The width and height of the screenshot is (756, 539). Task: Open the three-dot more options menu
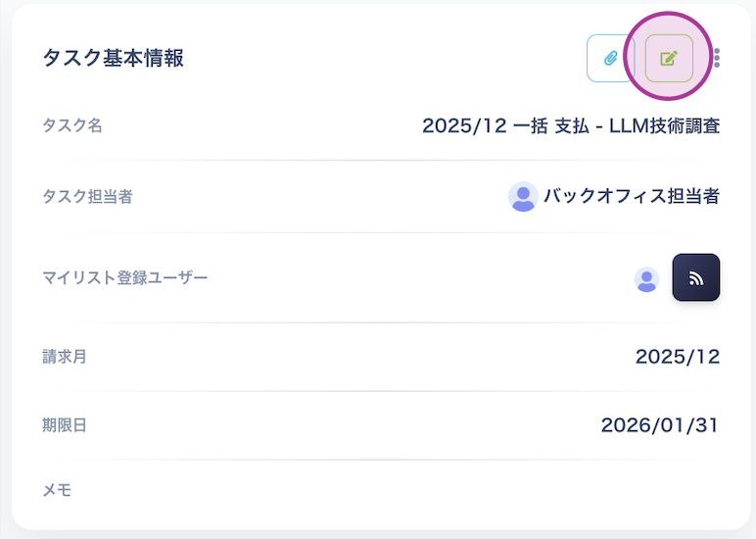[717, 59]
